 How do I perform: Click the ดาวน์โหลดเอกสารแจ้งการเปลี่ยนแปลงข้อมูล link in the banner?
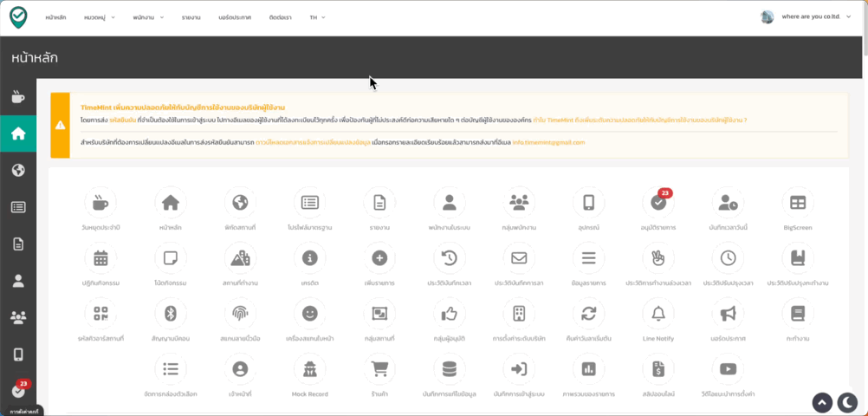pos(314,142)
